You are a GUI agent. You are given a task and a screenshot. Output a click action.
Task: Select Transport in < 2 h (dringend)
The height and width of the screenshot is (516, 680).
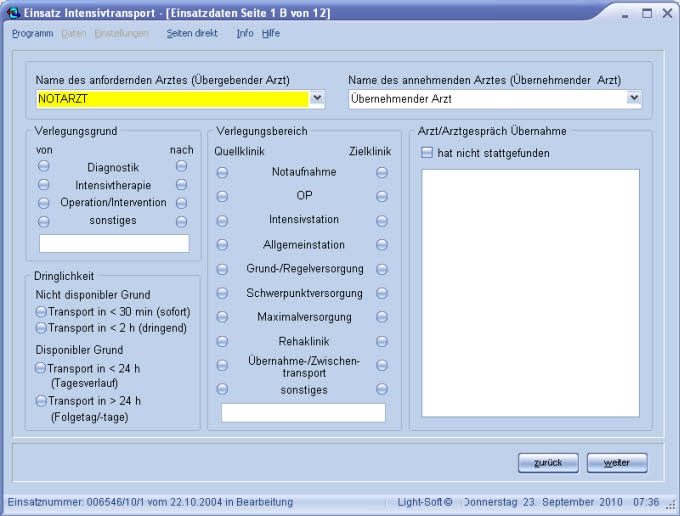pyautogui.click(x=41, y=328)
